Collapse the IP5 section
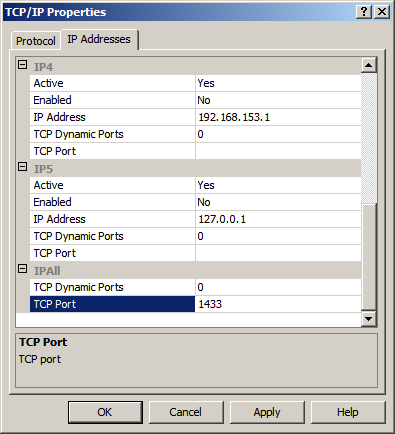The height and width of the screenshot is (434, 395). (x=22, y=167)
